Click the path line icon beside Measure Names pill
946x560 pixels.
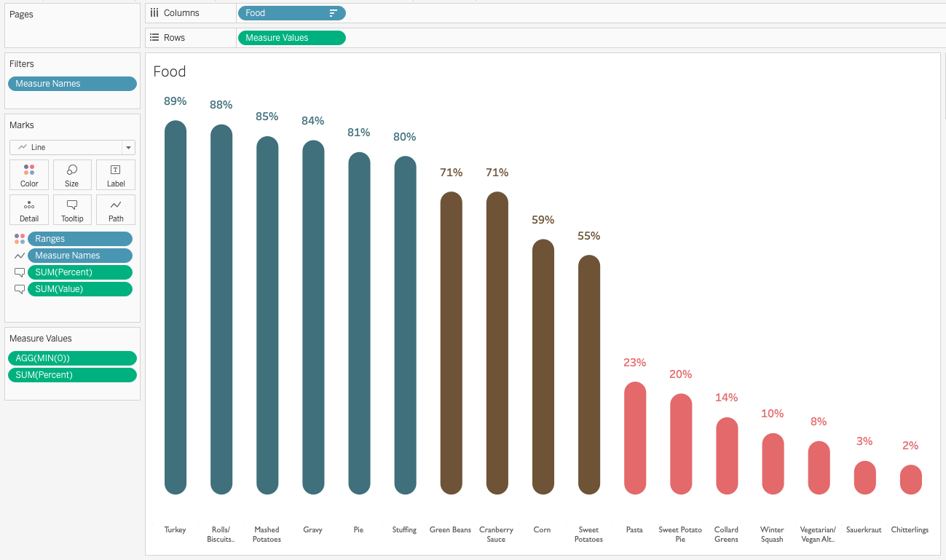point(20,255)
